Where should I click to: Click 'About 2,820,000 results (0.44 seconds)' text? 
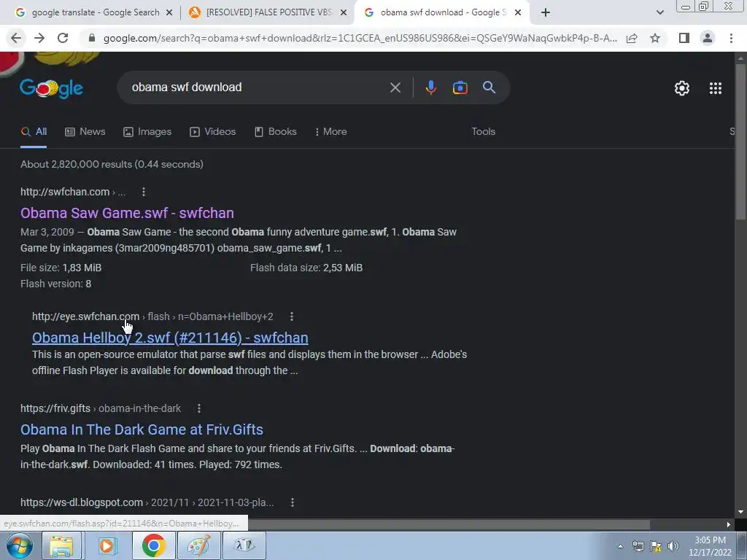[112, 164]
